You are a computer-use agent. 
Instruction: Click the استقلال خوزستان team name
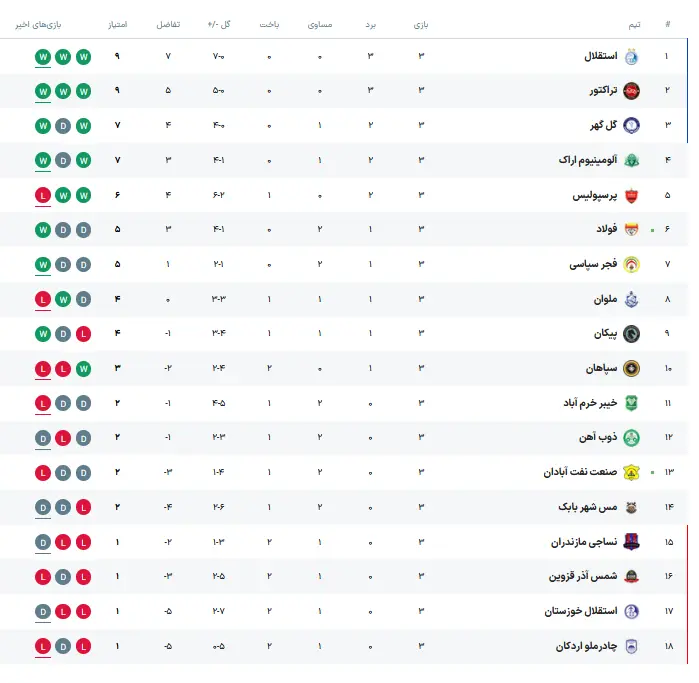[x=580, y=611]
